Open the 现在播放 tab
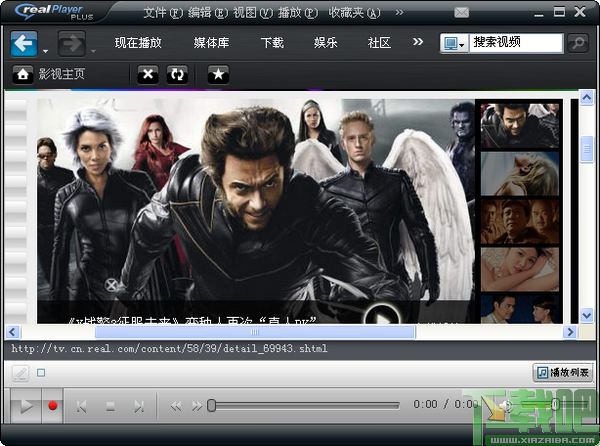 point(138,42)
